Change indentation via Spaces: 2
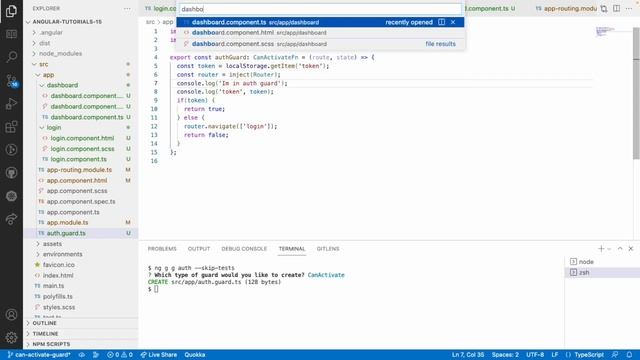The image size is (640, 360). click(505, 355)
